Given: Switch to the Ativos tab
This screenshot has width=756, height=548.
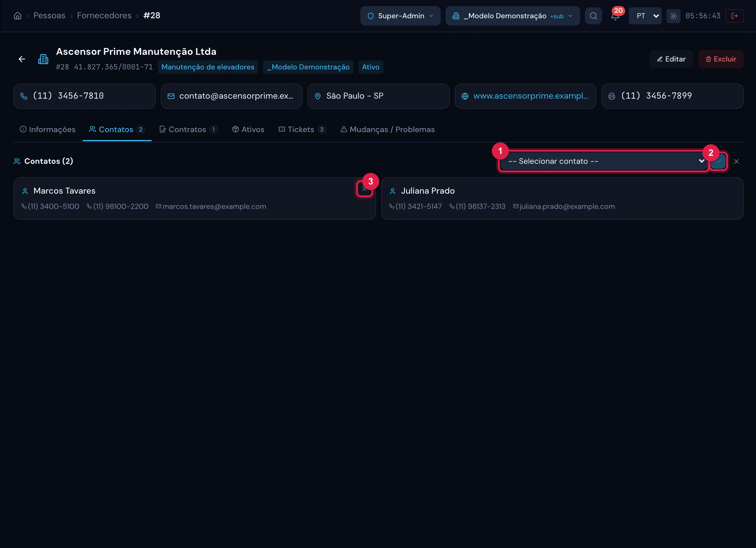Looking at the screenshot, I should point(248,129).
